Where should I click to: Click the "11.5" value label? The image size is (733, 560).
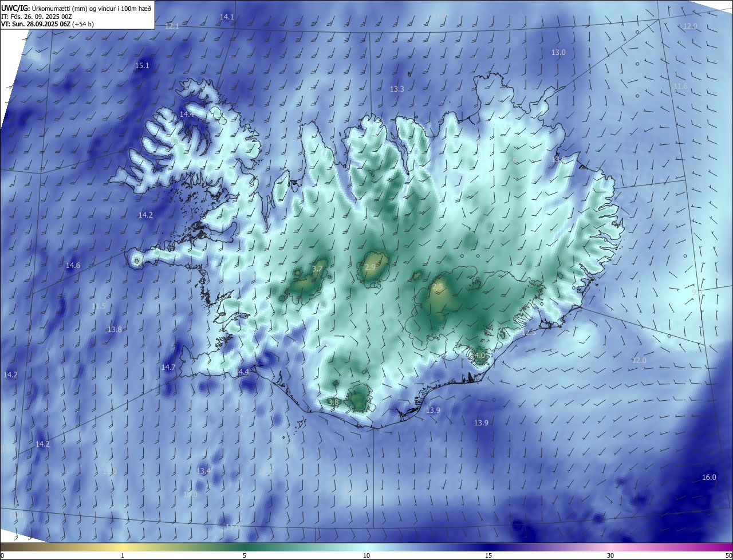click(98, 307)
